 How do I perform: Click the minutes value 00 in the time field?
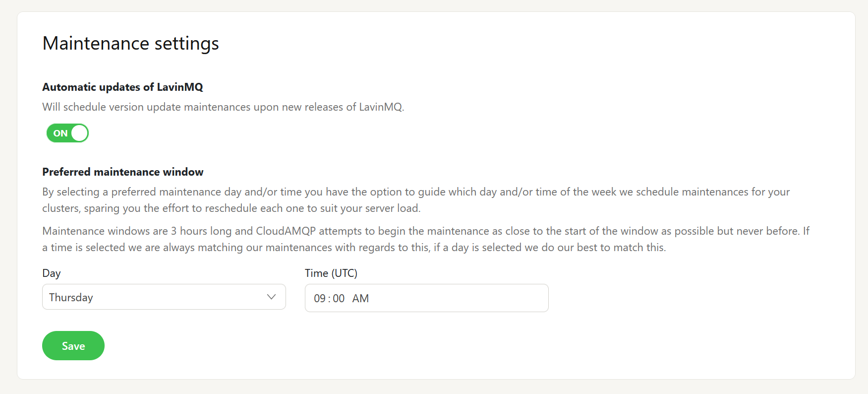(339, 298)
